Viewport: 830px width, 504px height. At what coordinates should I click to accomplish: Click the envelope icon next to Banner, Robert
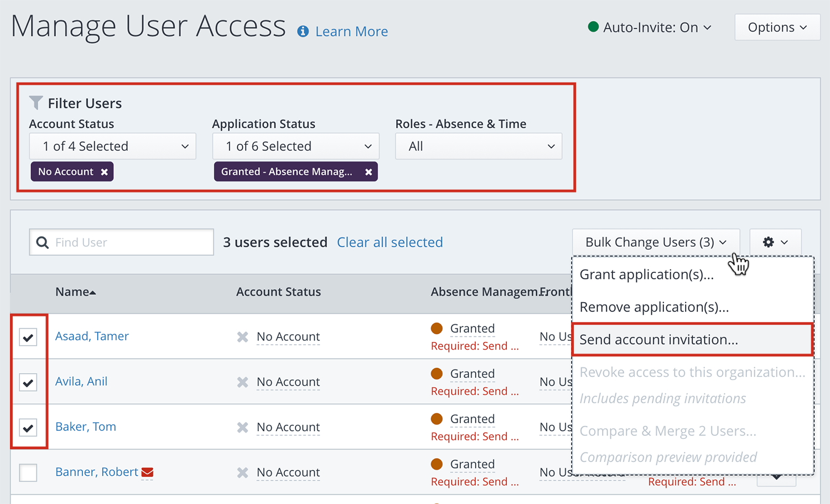click(x=147, y=472)
